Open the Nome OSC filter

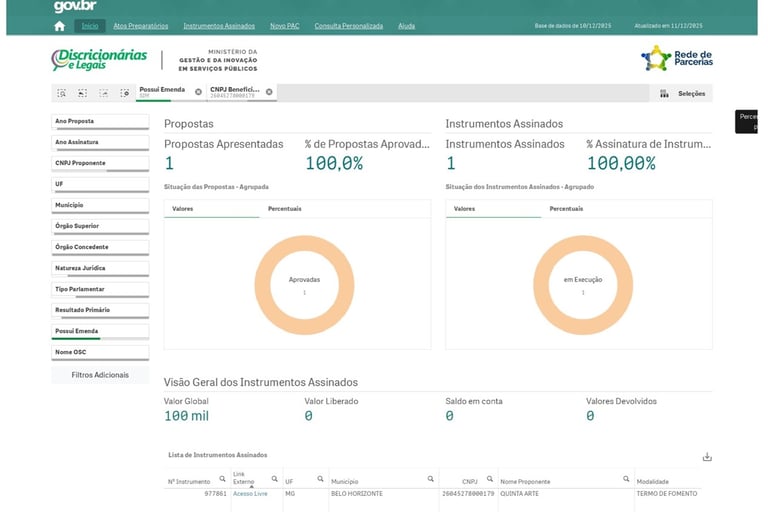point(100,353)
